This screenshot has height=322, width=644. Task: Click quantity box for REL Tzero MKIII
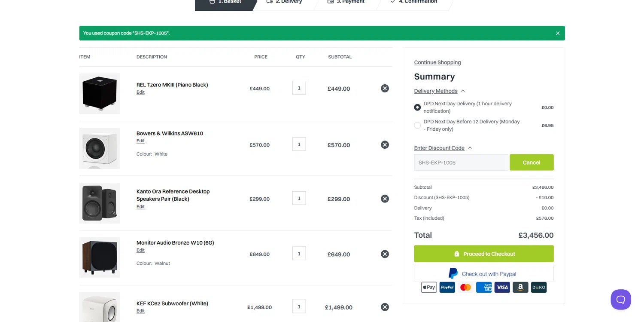[299, 88]
